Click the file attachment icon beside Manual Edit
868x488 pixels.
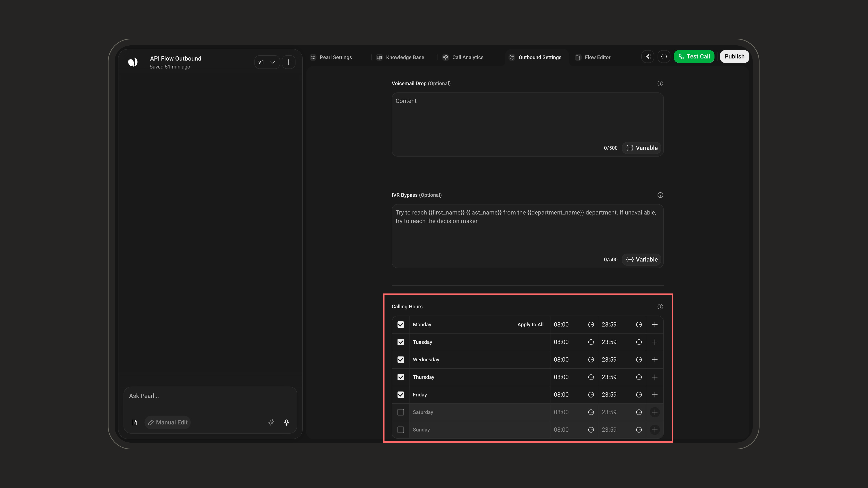pyautogui.click(x=134, y=422)
